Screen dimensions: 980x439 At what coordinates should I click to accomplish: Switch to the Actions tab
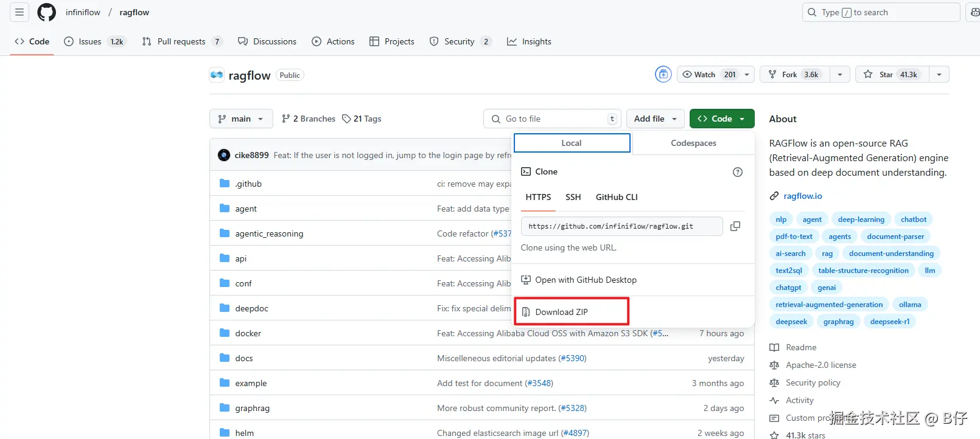(333, 41)
